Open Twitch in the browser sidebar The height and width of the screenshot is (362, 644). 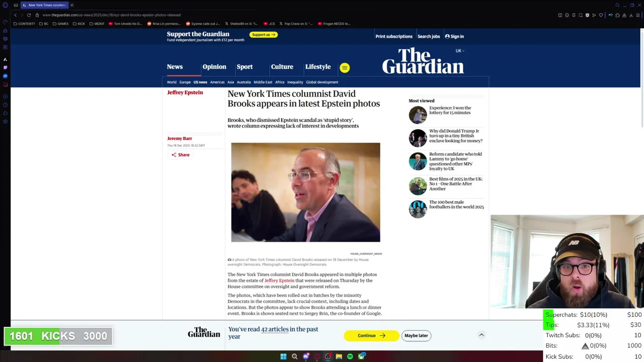click(x=5, y=67)
